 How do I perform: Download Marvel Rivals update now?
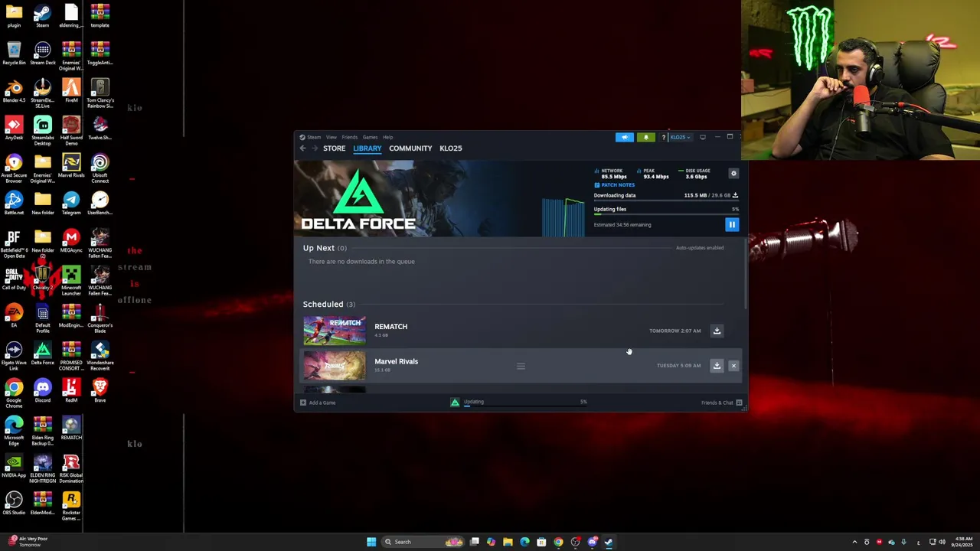[x=717, y=366]
